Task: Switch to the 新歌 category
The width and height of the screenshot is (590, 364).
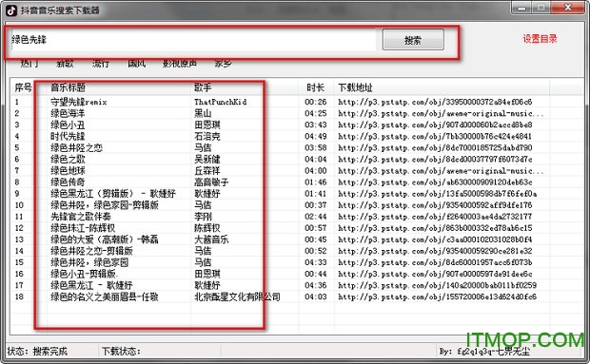Action: pos(65,64)
